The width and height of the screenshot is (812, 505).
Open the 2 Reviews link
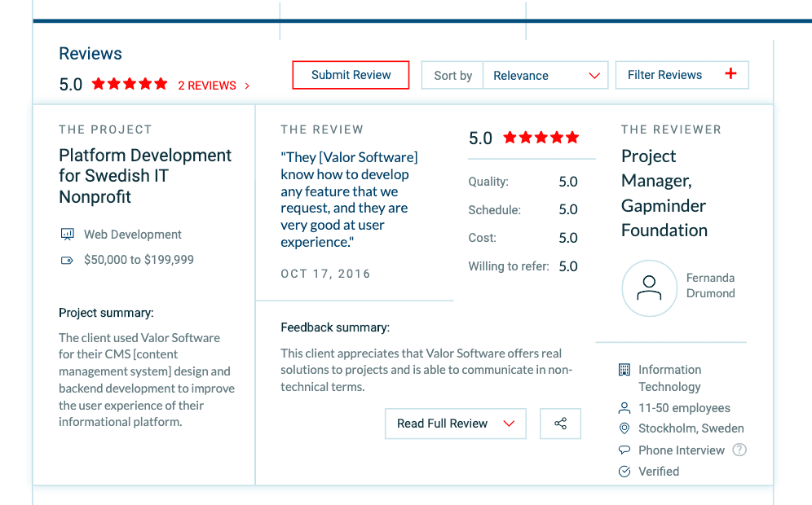point(213,86)
